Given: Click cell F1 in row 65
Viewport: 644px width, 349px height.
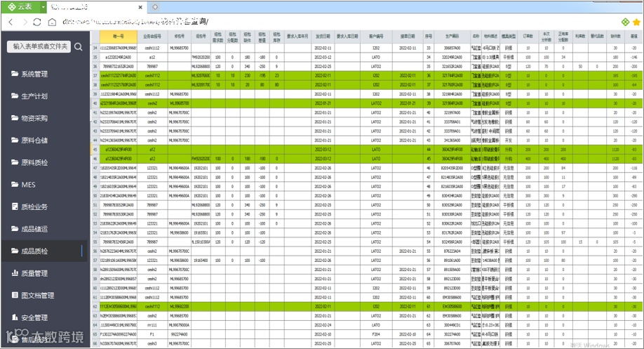Looking at the screenshot, I should [152, 335].
